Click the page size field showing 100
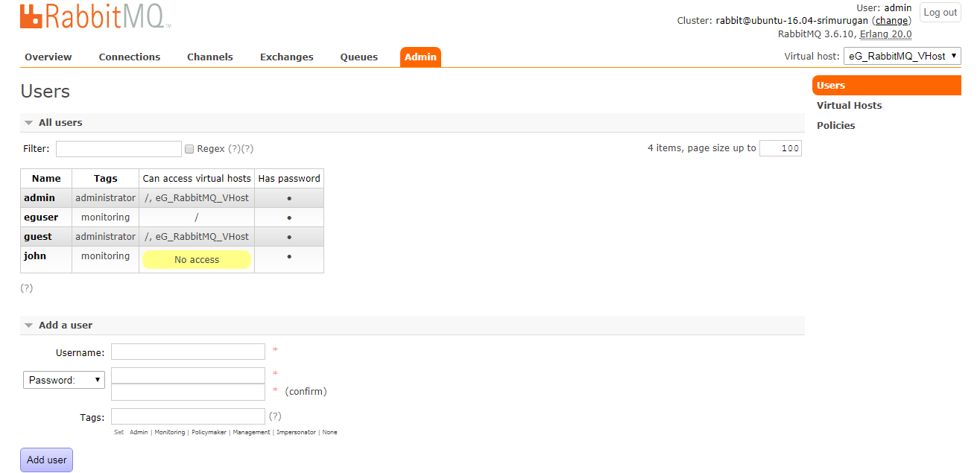 pyautogui.click(x=780, y=148)
